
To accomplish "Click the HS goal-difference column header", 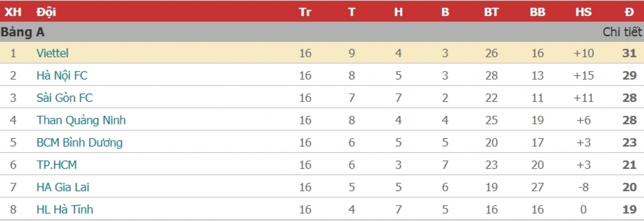I will pyautogui.click(x=583, y=12).
